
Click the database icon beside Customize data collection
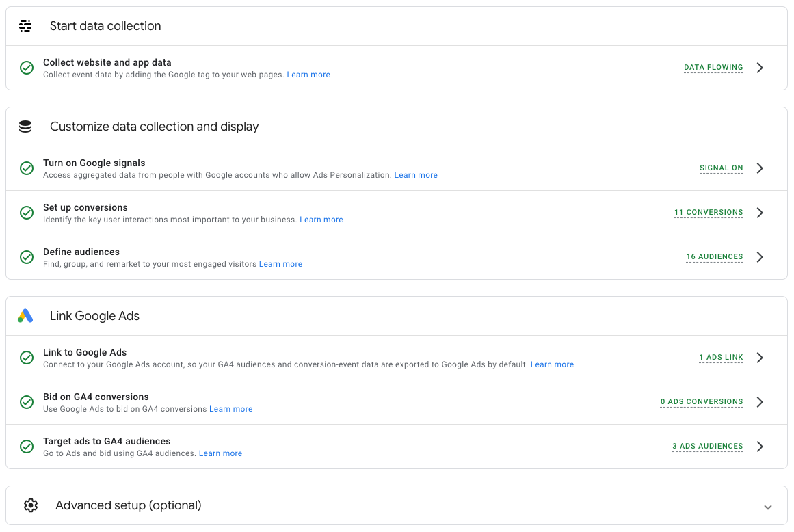25,127
